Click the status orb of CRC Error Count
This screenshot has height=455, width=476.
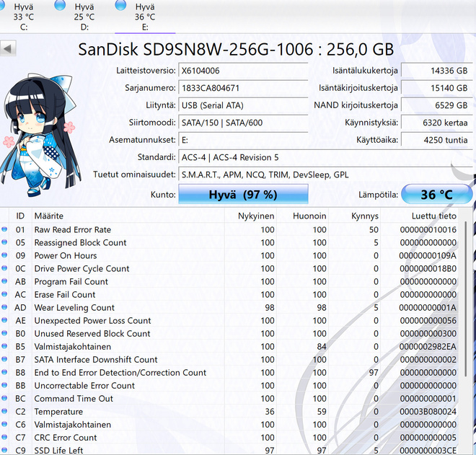(4, 437)
